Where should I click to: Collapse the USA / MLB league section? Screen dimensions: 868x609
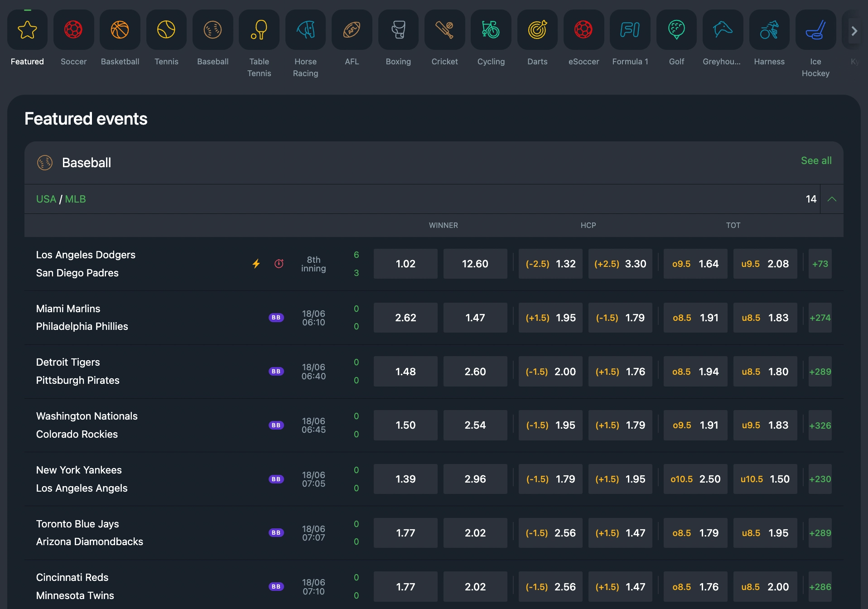click(x=832, y=199)
